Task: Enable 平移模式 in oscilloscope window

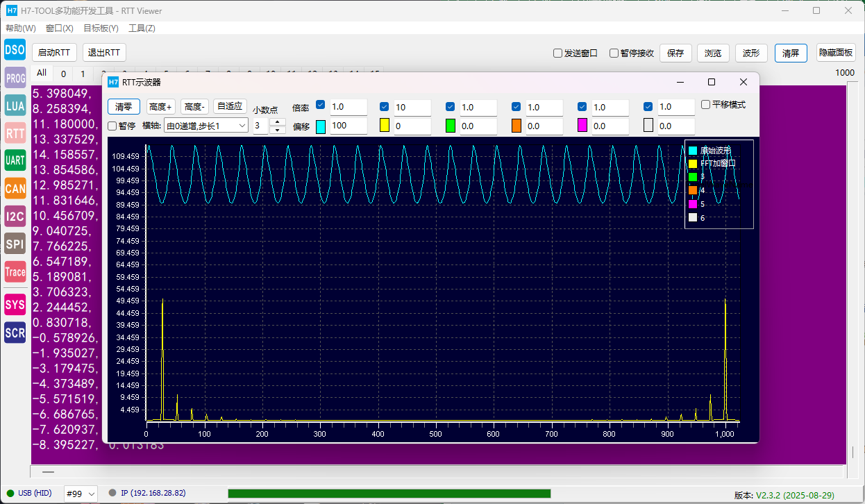Action: tap(705, 105)
